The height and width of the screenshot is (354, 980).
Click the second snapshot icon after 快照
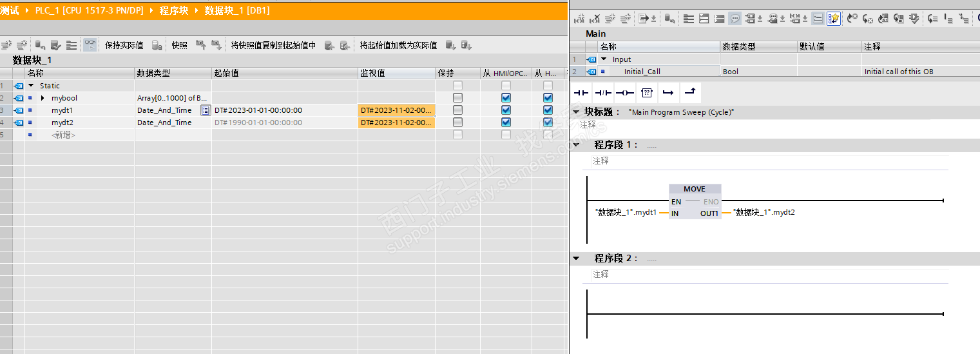coord(216,45)
